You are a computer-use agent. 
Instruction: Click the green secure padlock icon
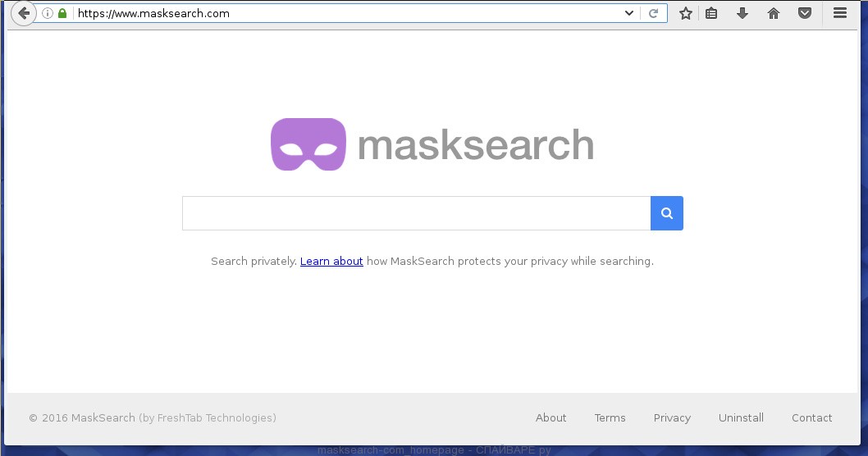[x=62, y=13]
